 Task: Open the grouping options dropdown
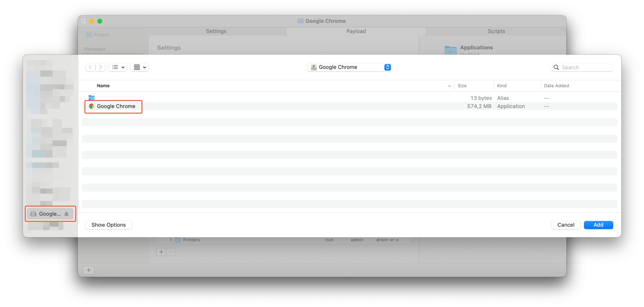(140, 67)
